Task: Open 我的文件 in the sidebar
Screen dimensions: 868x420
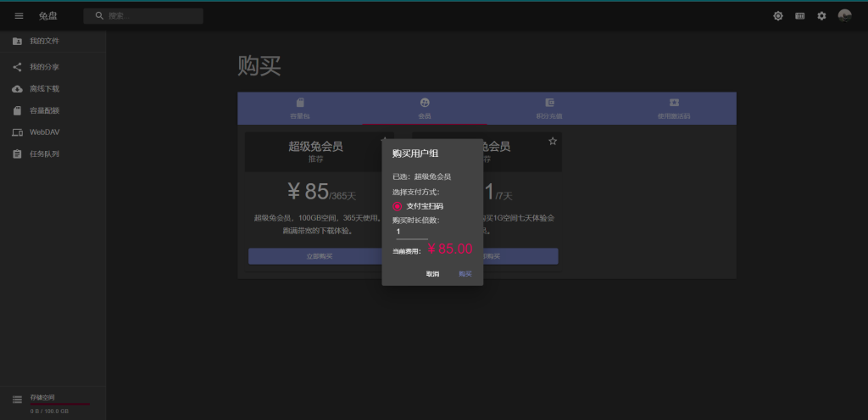Action: tap(44, 42)
